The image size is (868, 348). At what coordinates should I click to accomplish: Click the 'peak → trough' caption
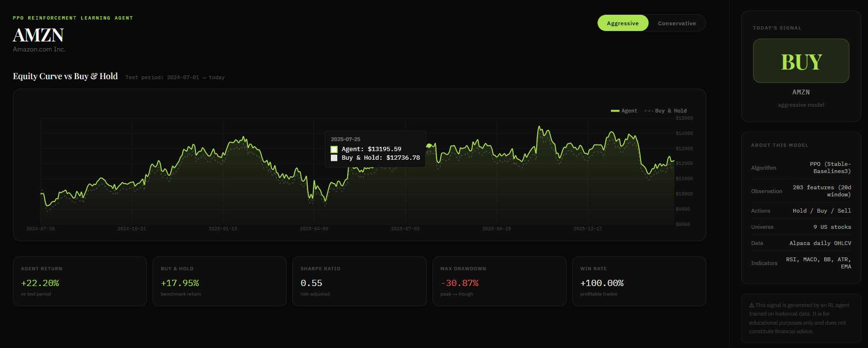click(x=457, y=294)
